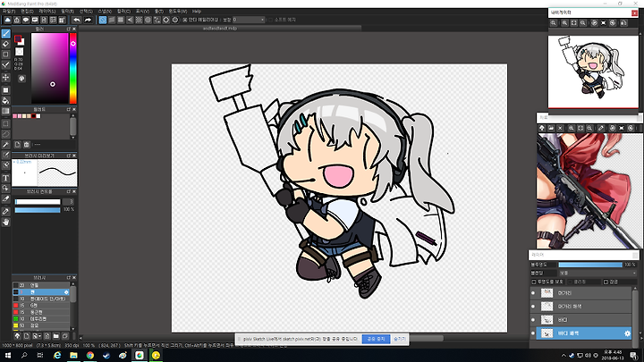This screenshot has width=644, height=362.
Task: Select the Brush tool in left toolbar
Action: [5, 34]
